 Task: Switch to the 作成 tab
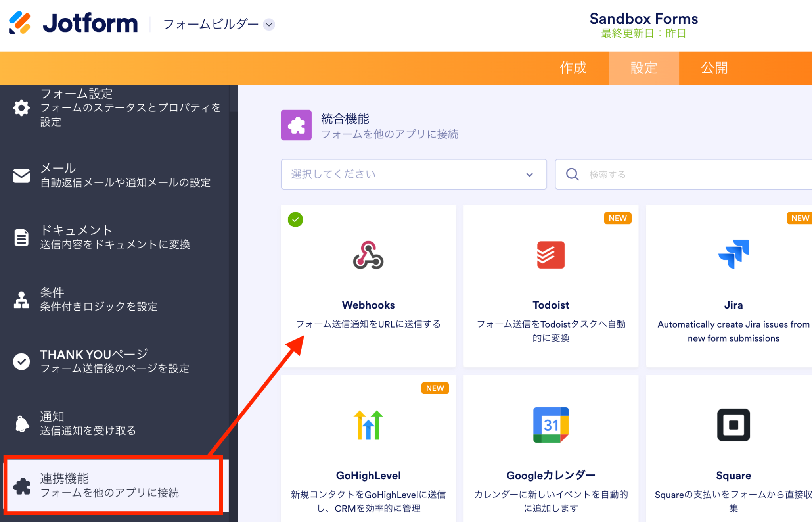(573, 68)
